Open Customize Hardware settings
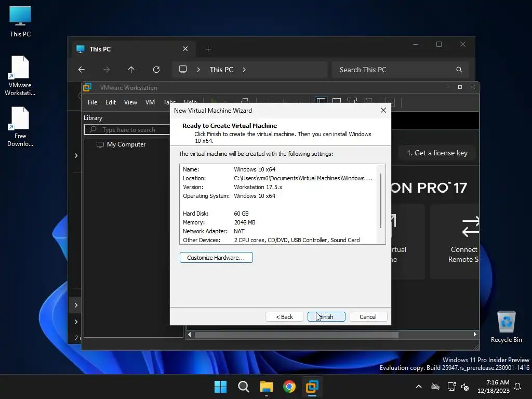532x399 pixels. [x=216, y=258]
